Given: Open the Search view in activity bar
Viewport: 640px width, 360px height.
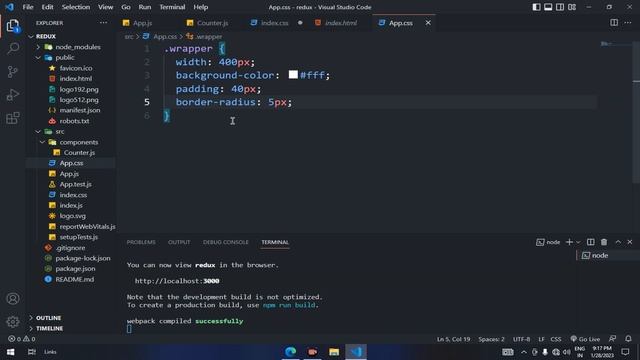Looking at the screenshot, I should tap(13, 49).
